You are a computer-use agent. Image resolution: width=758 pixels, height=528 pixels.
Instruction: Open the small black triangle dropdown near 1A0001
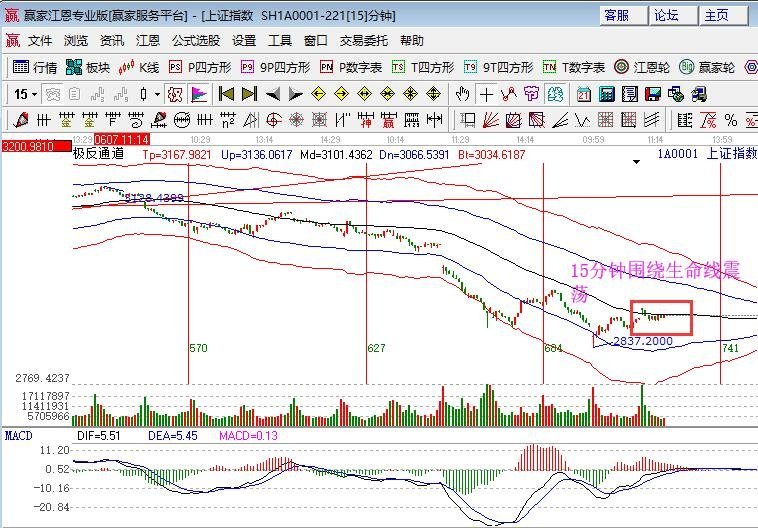pyautogui.click(x=637, y=161)
